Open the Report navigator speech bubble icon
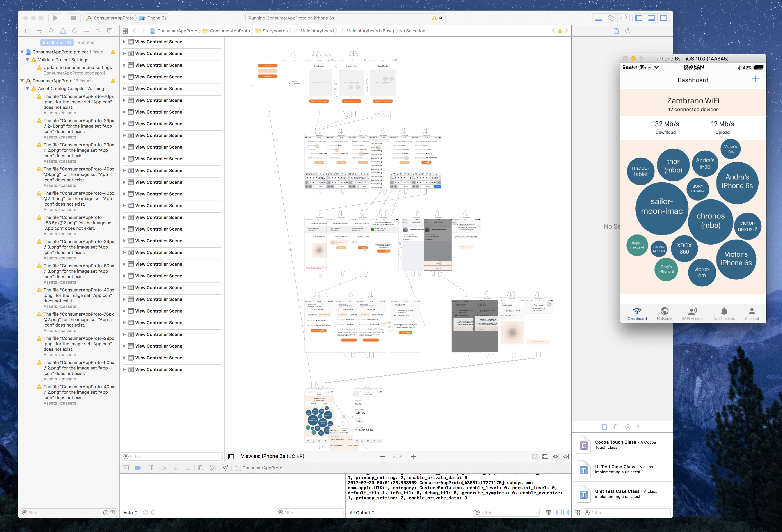The image size is (782, 532). (110, 31)
